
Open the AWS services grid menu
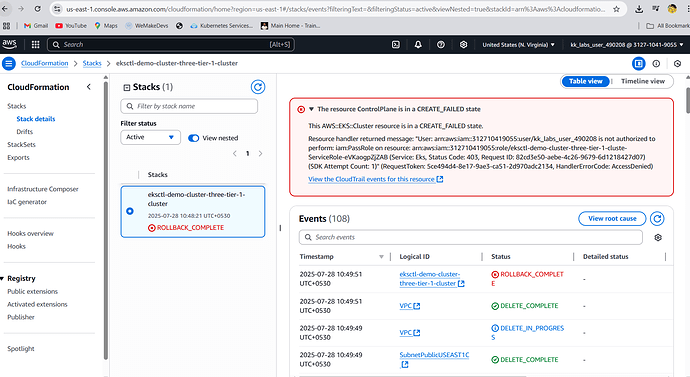pos(36,44)
